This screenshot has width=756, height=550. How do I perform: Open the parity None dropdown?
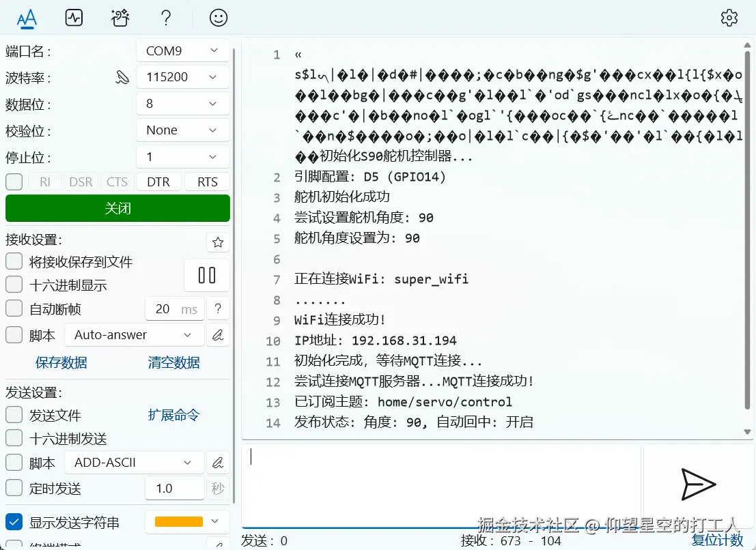(183, 130)
